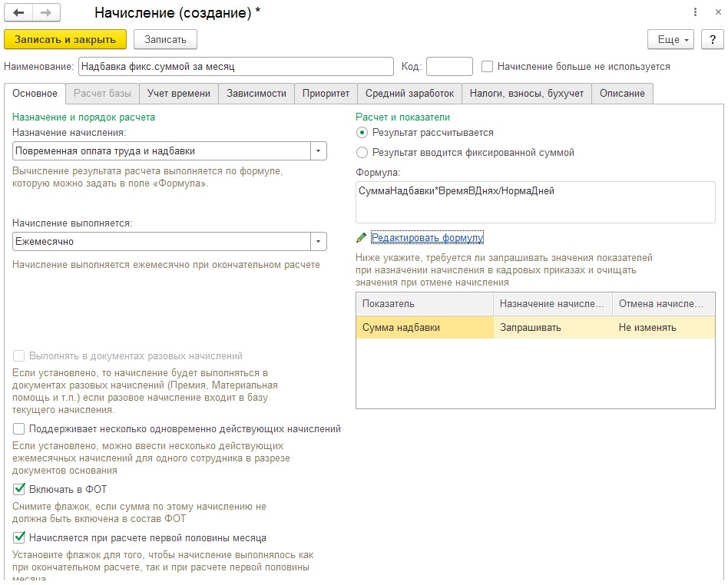Screen dimensions: 728x585
Task: Close the form with the X icon
Action: coord(718,12)
